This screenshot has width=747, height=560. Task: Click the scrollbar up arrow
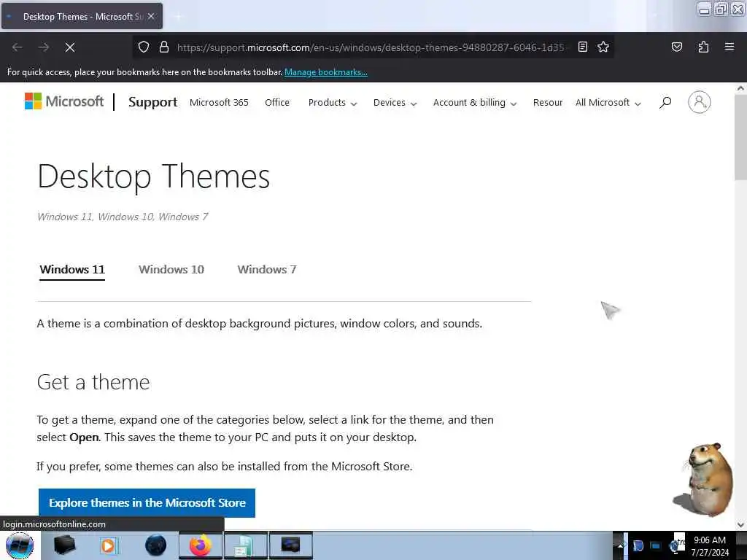click(740, 88)
